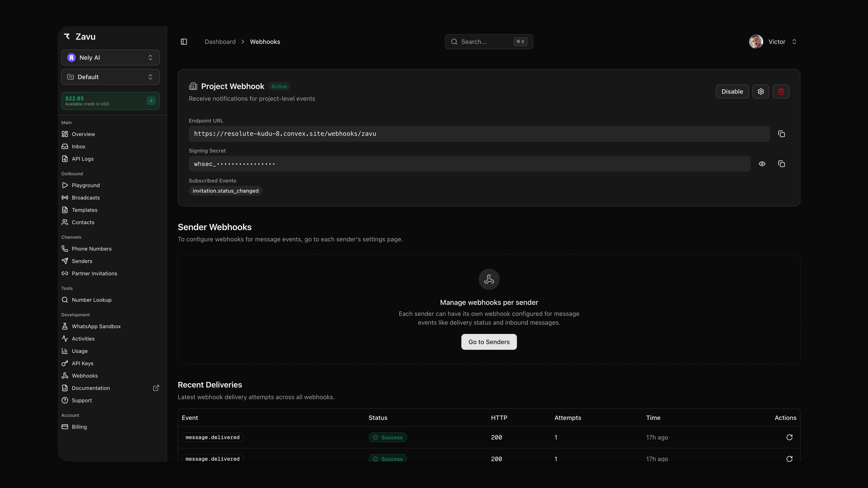This screenshot has height=488, width=868.
Task: Delete the Project Webhook
Action: [x=781, y=91]
